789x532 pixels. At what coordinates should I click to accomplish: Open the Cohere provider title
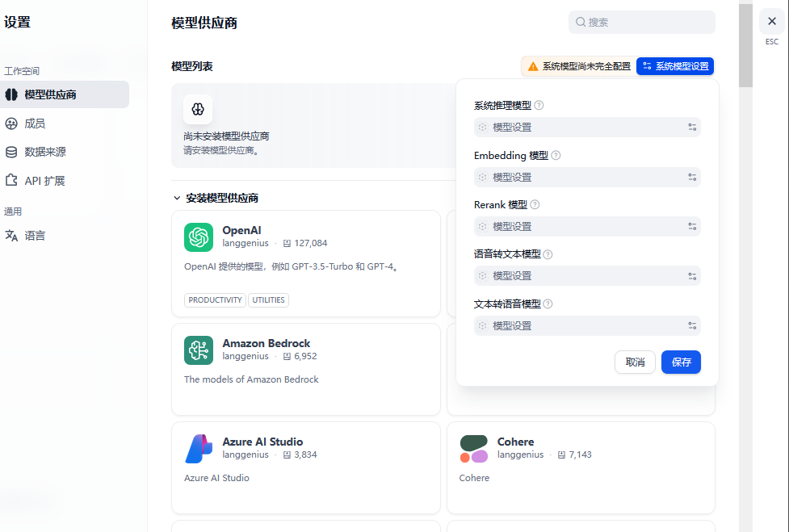(x=515, y=442)
